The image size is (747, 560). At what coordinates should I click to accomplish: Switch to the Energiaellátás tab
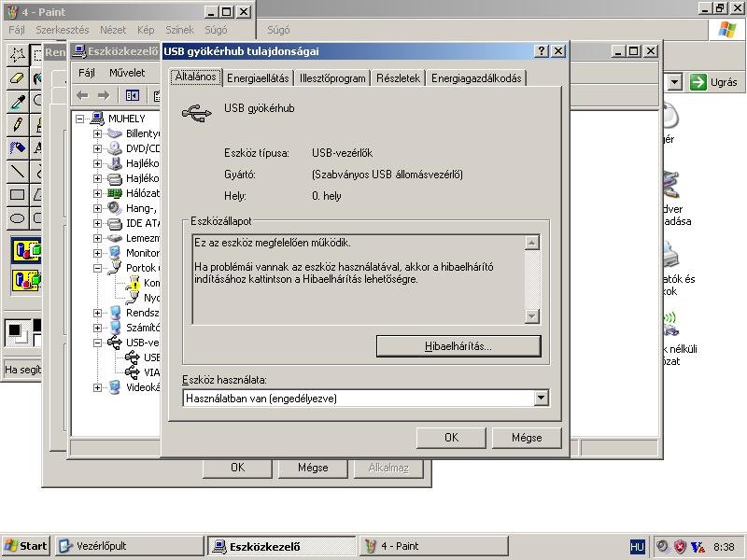[258, 78]
